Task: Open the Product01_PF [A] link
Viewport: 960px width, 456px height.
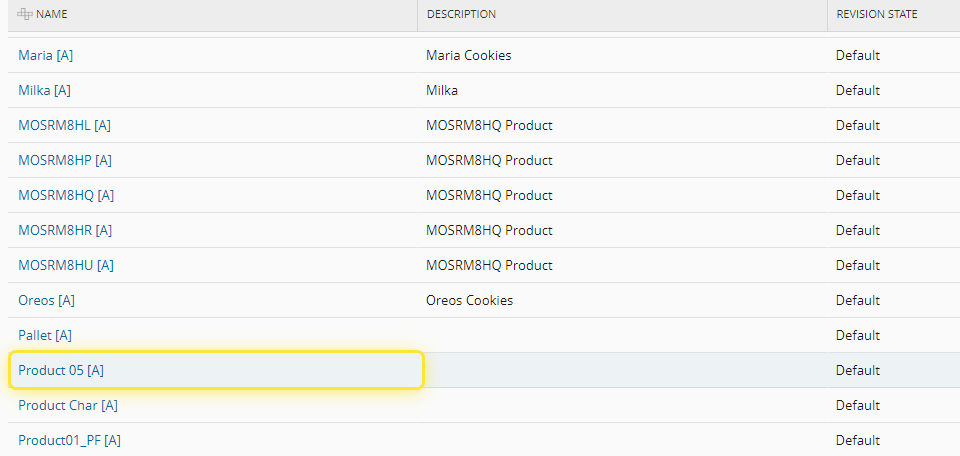Action: click(69, 440)
